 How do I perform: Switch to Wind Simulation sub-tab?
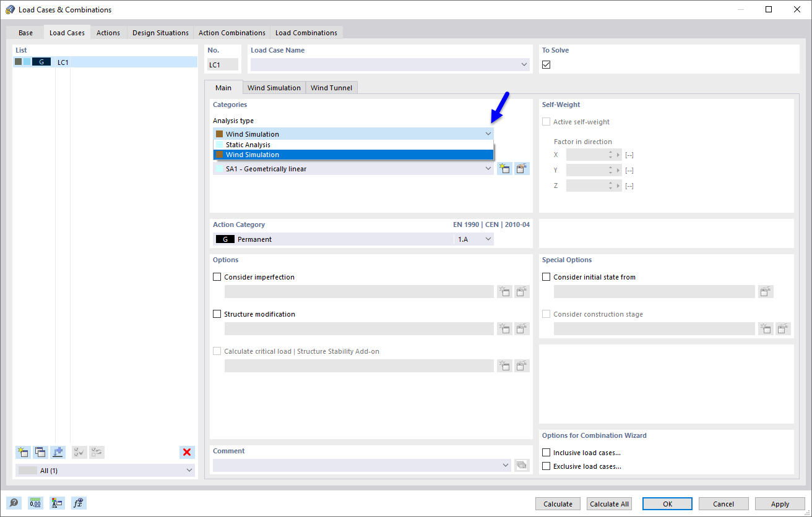pyautogui.click(x=274, y=88)
